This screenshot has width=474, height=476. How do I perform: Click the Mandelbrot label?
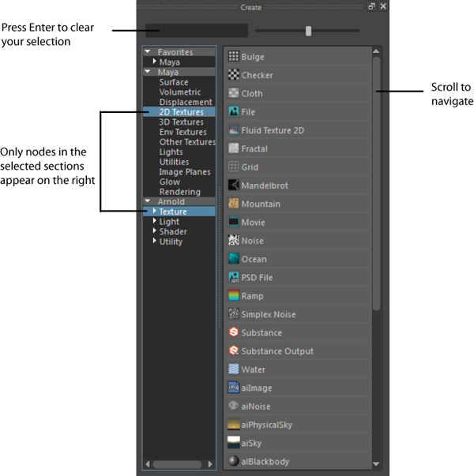[265, 186]
